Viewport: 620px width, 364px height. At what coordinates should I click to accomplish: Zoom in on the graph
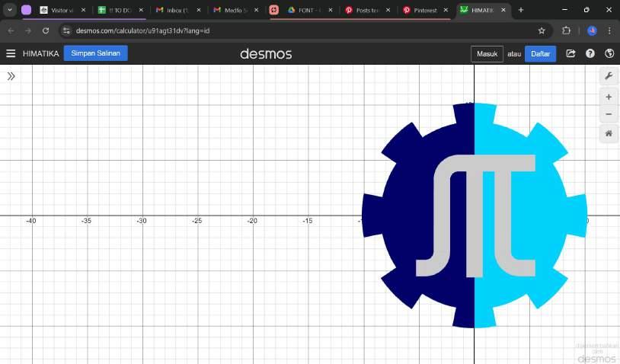pos(609,97)
